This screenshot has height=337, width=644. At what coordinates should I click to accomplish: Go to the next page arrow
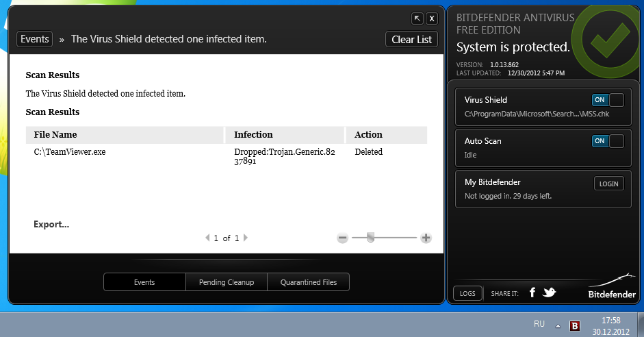[x=246, y=238]
